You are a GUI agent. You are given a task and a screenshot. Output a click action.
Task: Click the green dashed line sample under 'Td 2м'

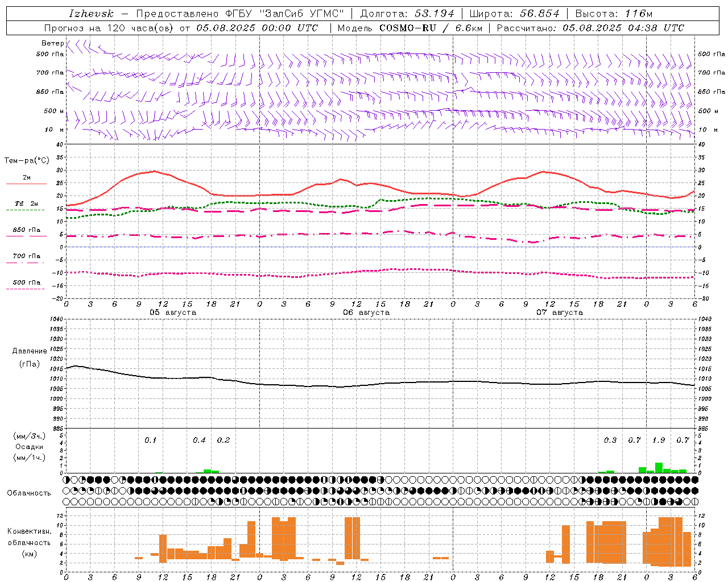pos(25,210)
